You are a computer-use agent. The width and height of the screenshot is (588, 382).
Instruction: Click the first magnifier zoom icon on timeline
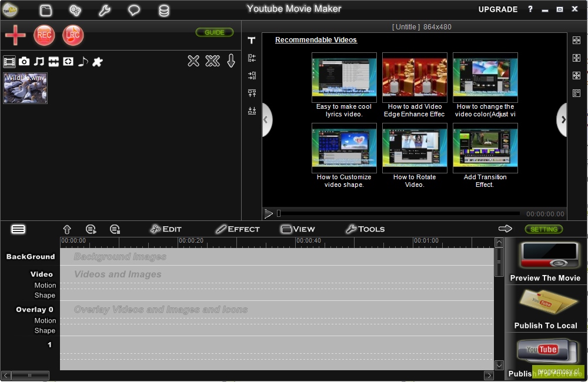pyautogui.click(x=91, y=229)
